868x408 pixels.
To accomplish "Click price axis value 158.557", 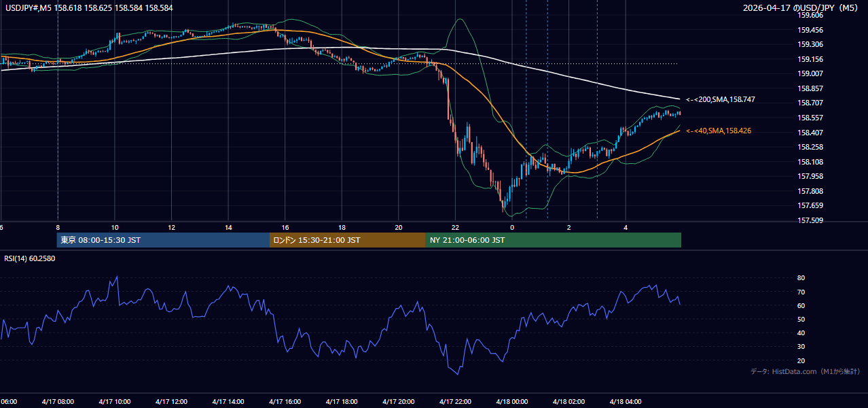I will coord(810,118).
